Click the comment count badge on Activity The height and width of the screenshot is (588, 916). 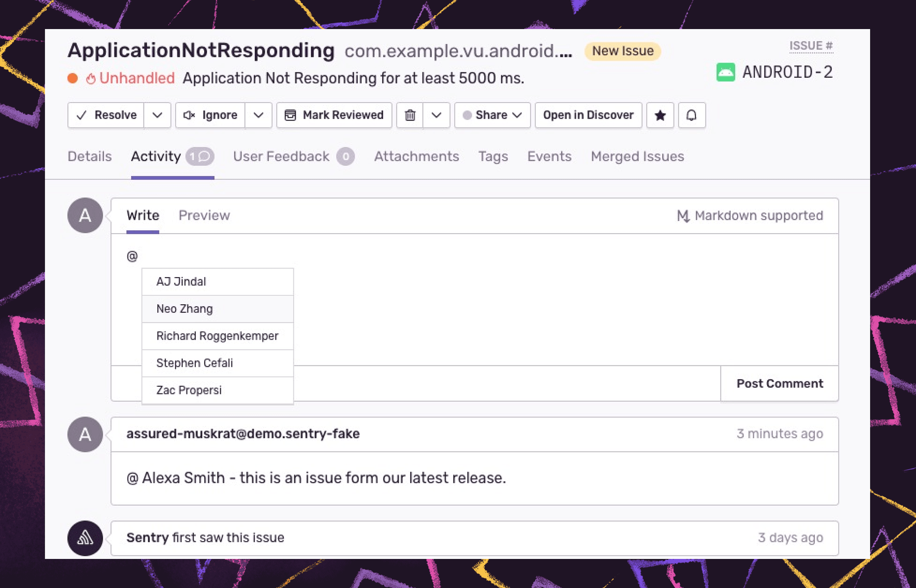point(199,156)
